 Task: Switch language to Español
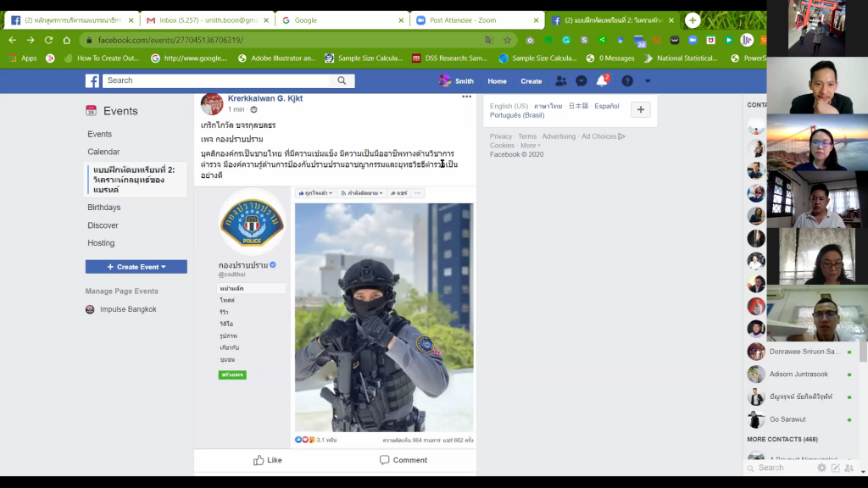pos(607,106)
